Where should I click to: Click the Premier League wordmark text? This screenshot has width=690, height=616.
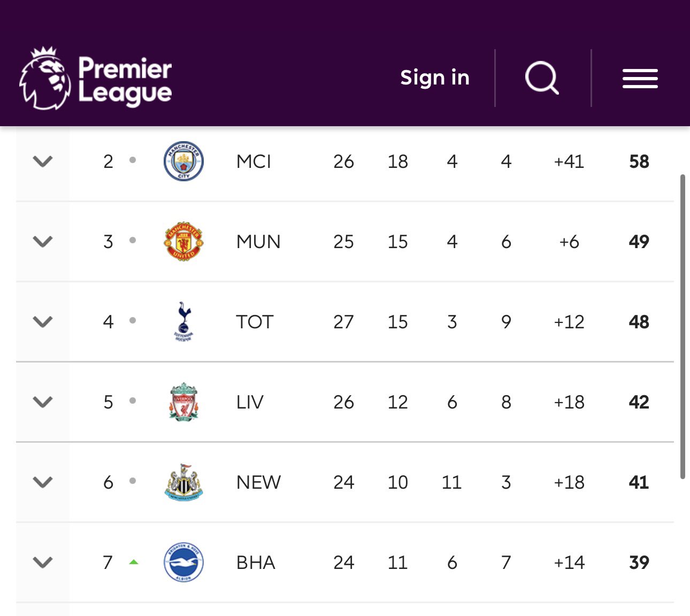click(x=125, y=81)
